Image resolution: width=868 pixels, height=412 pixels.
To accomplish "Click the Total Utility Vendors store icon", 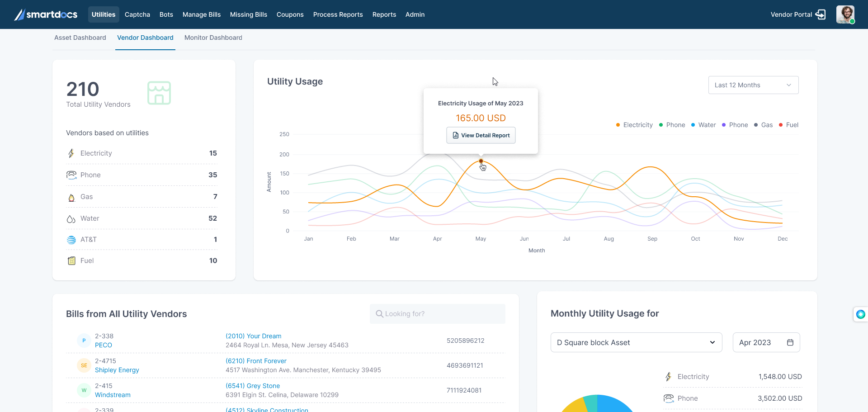I will [159, 93].
